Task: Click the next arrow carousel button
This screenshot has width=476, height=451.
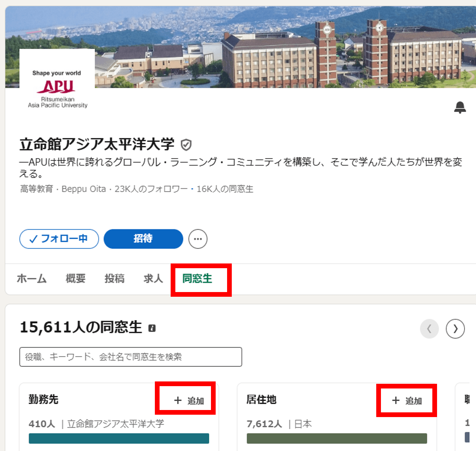Action: coord(455,329)
